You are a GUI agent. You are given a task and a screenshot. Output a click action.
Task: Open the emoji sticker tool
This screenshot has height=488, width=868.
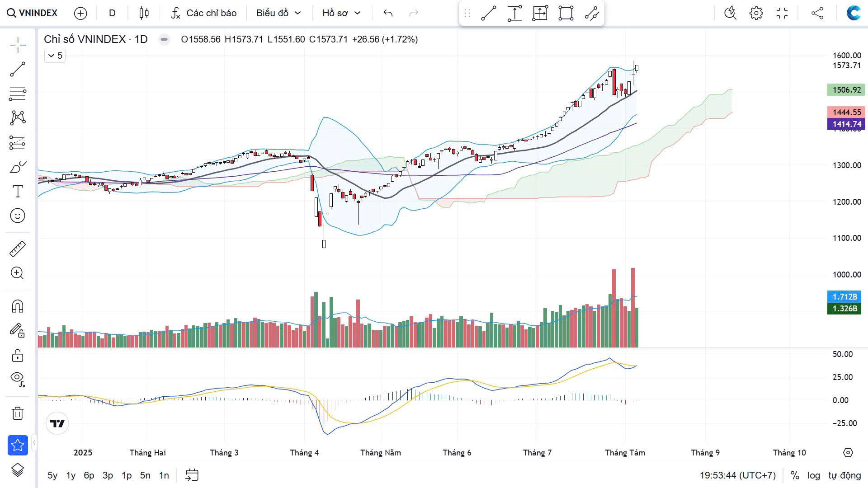coord(18,216)
